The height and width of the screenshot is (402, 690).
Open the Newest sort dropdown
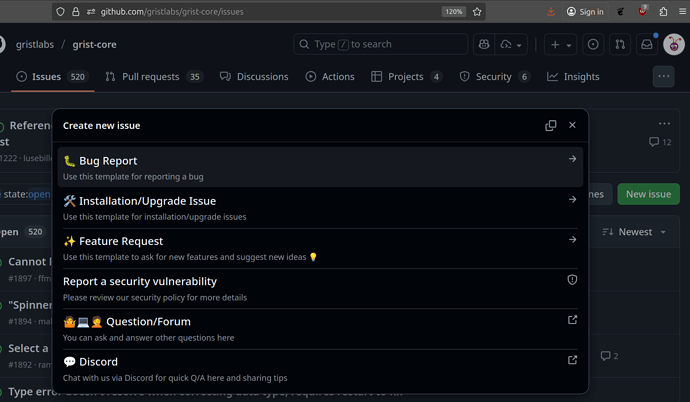[635, 232]
